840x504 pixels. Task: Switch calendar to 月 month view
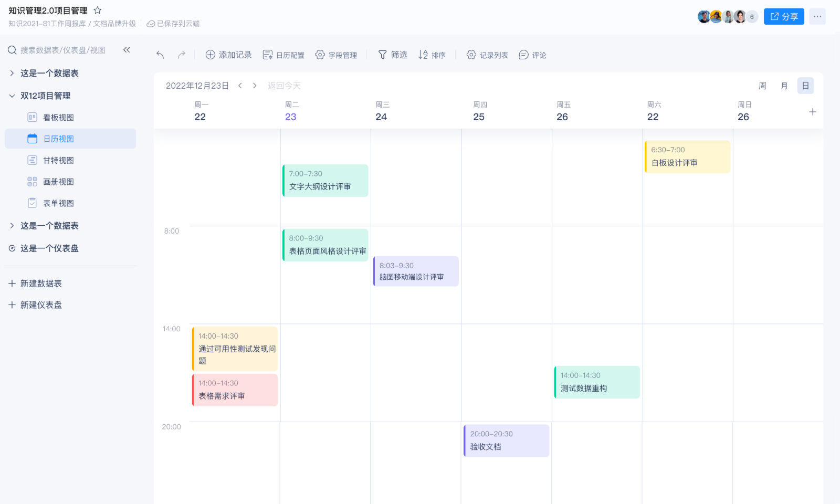click(784, 86)
